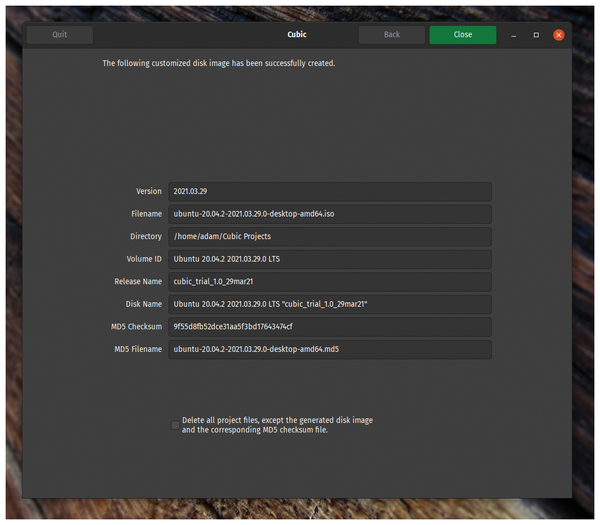Click the MD5 Filename field ending .md5
This screenshot has height=525, width=600.
coord(330,349)
